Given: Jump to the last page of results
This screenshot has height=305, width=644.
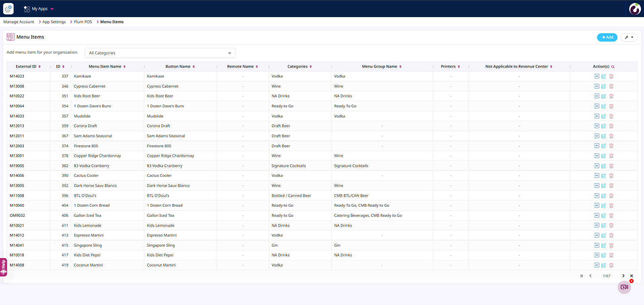Looking at the screenshot, I should click(x=632, y=276).
